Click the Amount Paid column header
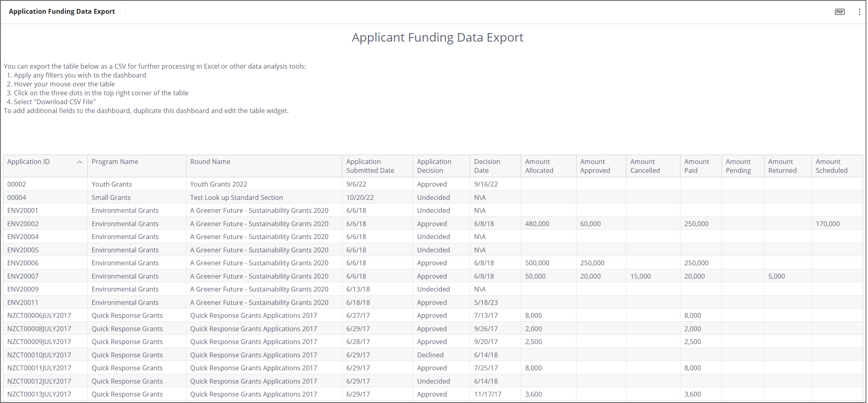The height and width of the screenshot is (403, 868). pos(696,166)
